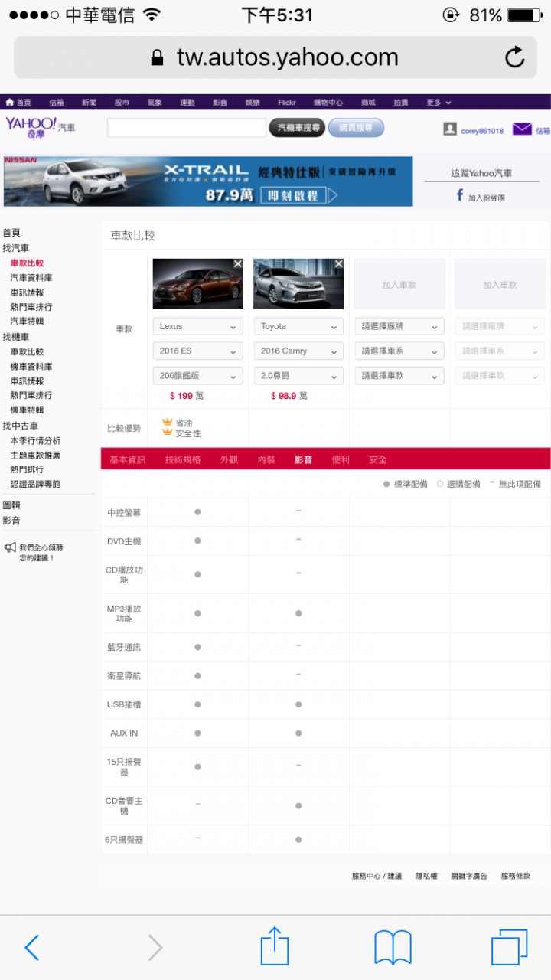This screenshot has height=980, width=551.
Task: Switch to the 外觀 tab
Action: (229, 459)
